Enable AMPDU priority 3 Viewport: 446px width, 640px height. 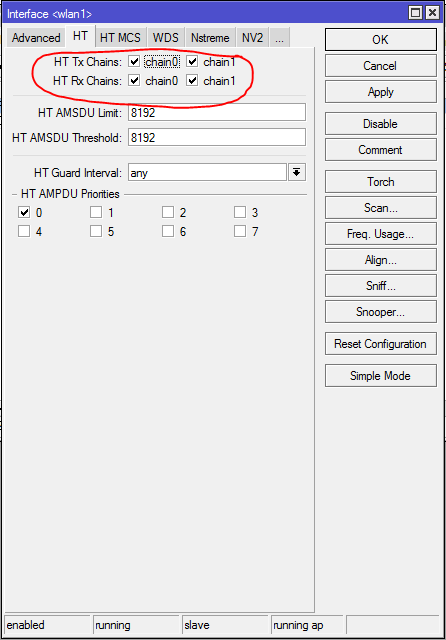[240, 212]
